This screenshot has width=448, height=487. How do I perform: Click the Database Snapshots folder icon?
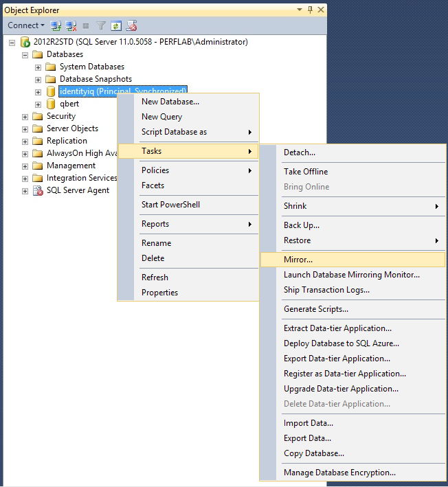point(50,79)
